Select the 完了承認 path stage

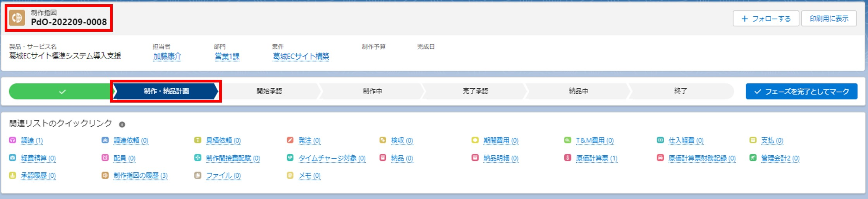click(x=475, y=91)
